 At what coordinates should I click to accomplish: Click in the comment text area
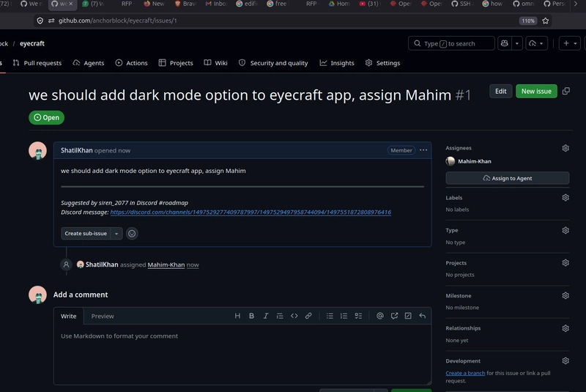click(242, 354)
